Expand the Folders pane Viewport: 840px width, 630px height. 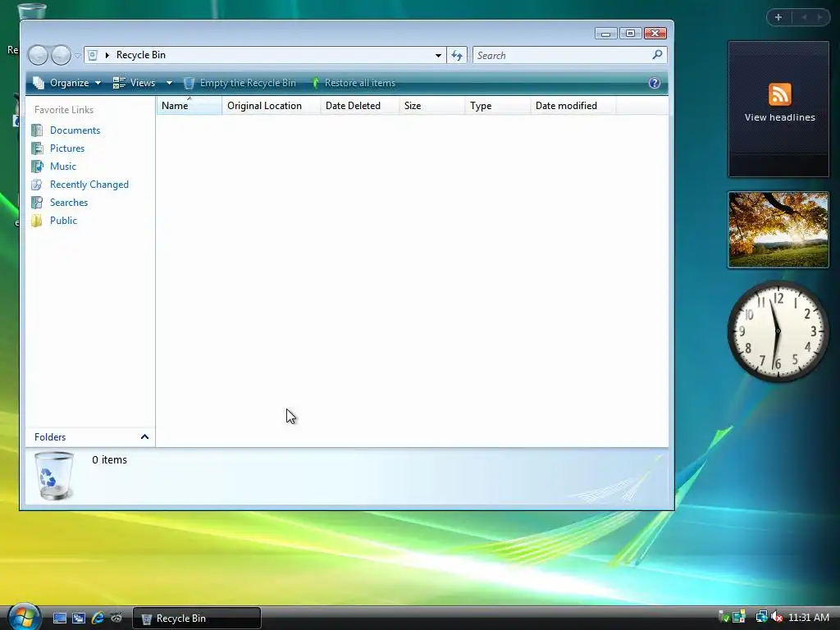click(x=90, y=437)
